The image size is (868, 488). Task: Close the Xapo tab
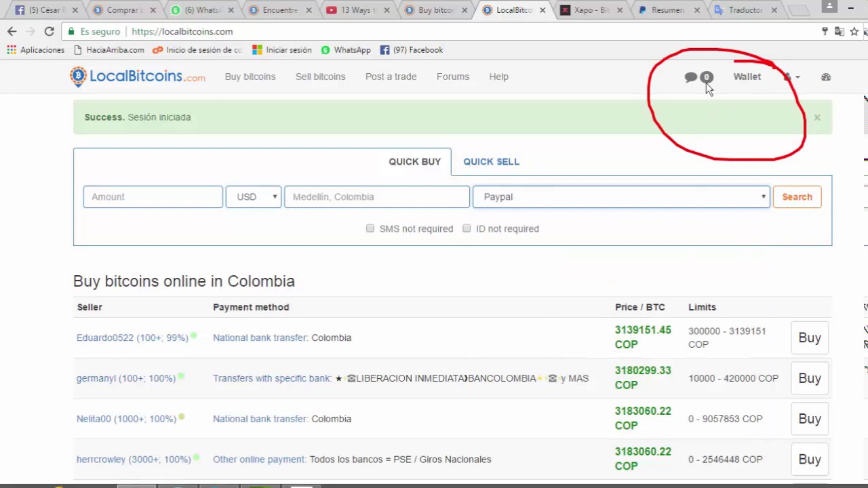point(620,10)
